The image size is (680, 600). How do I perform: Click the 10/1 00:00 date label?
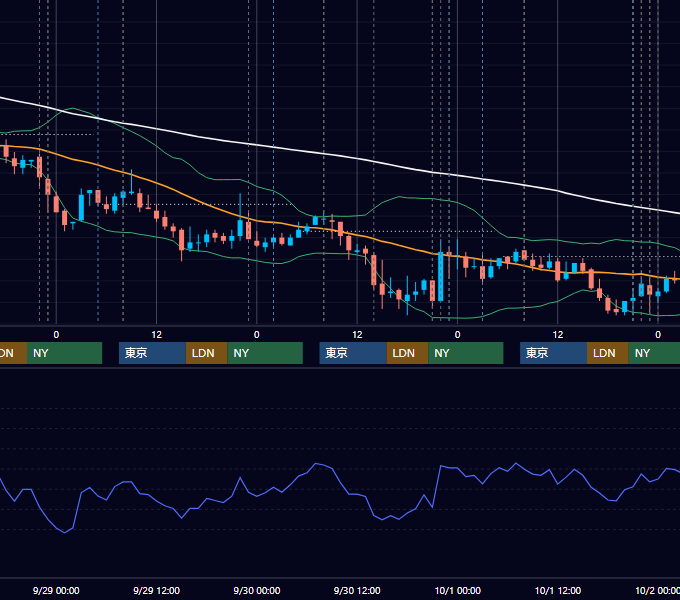coord(458,590)
